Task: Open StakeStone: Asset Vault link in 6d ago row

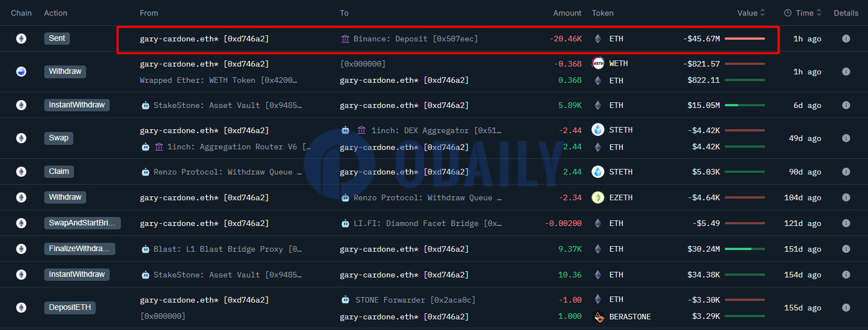Action: tap(228, 105)
